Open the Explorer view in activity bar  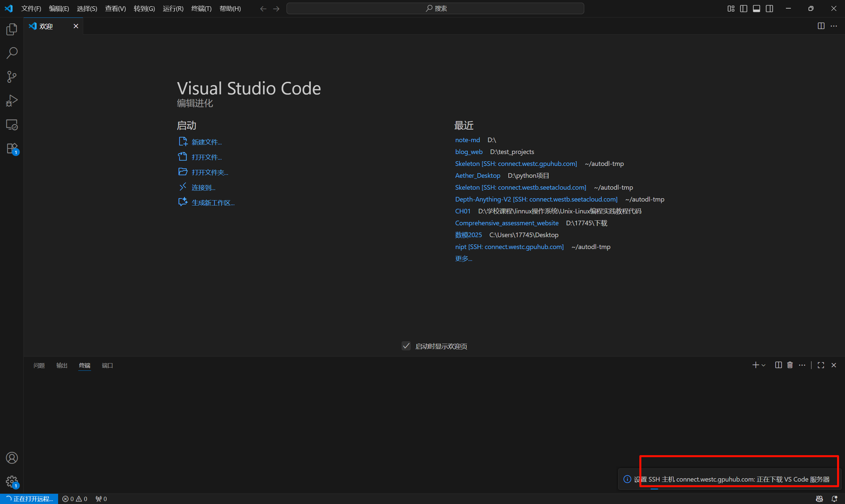click(x=12, y=29)
